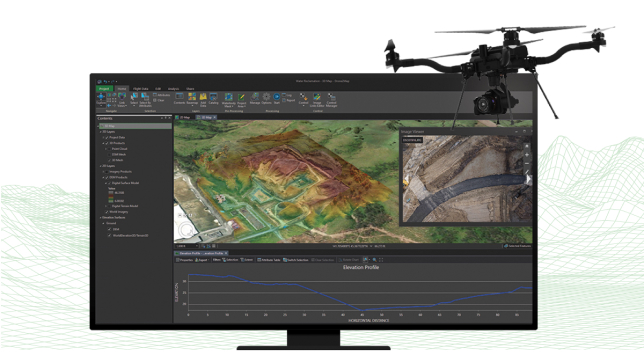
Task: Click the Project Area tool
Action: tap(242, 100)
